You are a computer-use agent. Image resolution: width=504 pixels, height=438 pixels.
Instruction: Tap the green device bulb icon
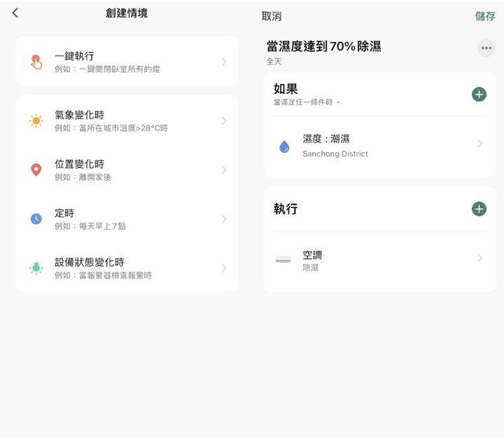click(36, 268)
